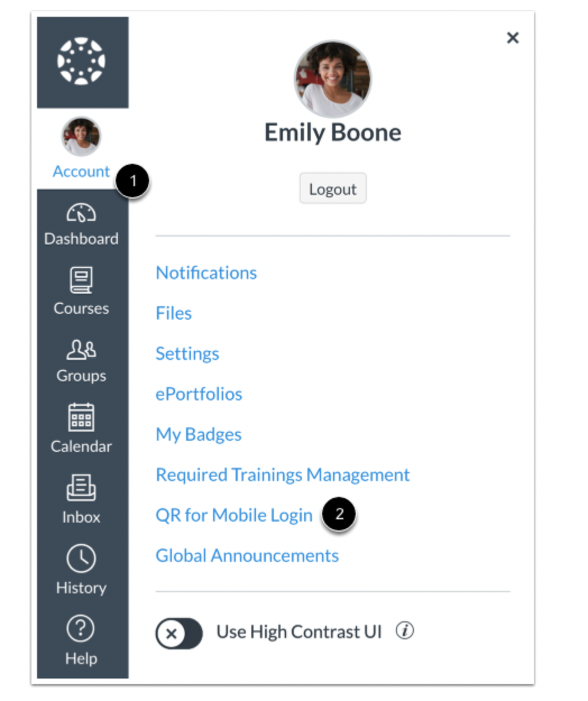Open Required Trainings Management link
This screenshot has height=701, width=588.
coord(283,475)
